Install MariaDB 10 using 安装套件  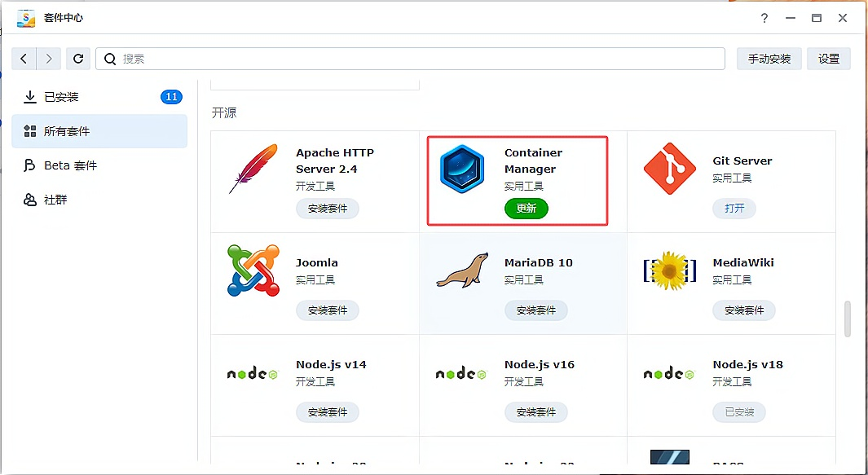pos(535,310)
